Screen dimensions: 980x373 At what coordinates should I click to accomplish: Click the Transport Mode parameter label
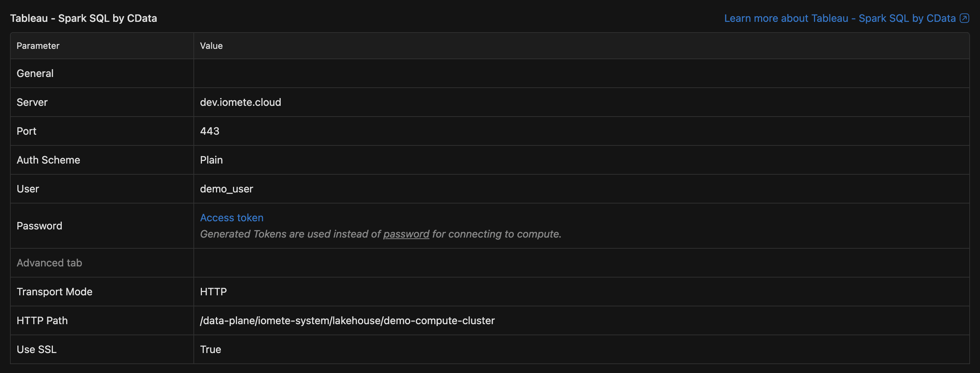click(54, 292)
